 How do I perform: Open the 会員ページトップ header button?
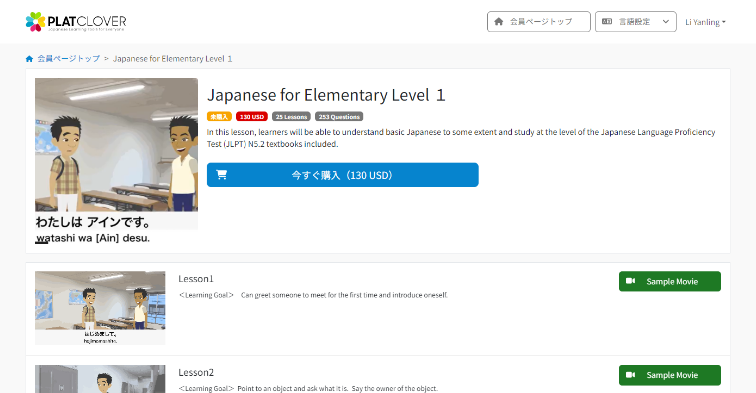pyautogui.click(x=539, y=22)
